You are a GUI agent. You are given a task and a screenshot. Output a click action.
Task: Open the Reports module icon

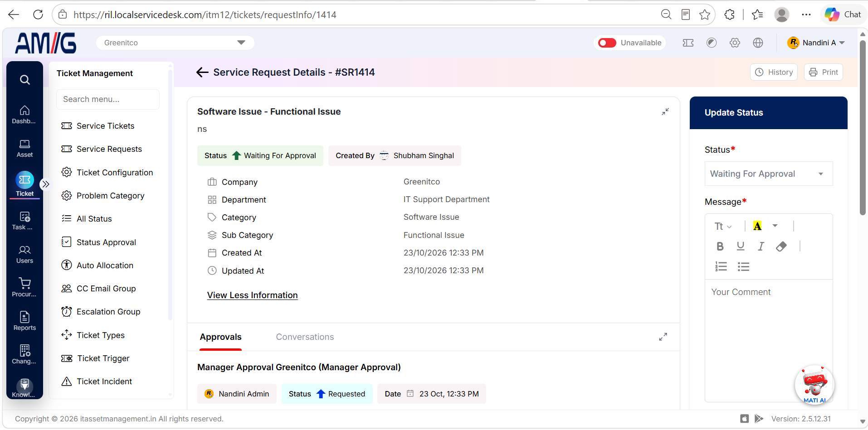[x=24, y=321]
